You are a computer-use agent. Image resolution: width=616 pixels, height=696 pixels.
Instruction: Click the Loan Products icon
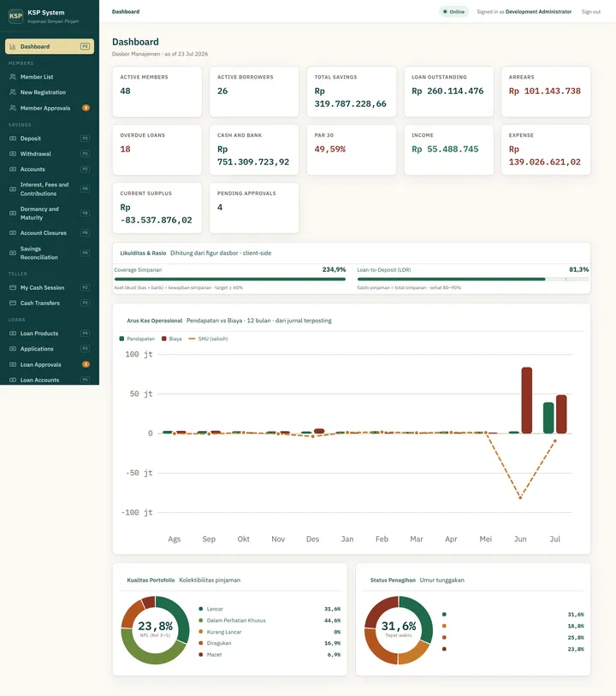(13, 333)
